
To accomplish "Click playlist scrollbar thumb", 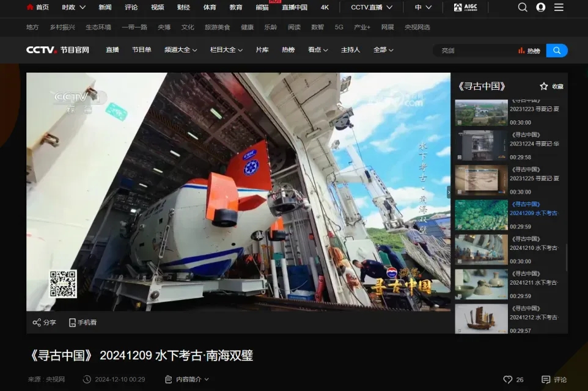I will 566,257.
